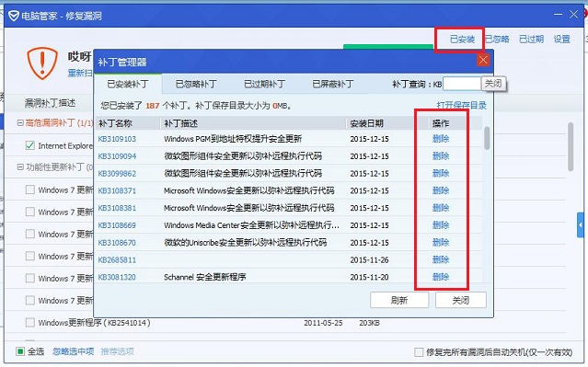Open the KB3109103 patch name link
588x367 pixels.
coord(117,139)
